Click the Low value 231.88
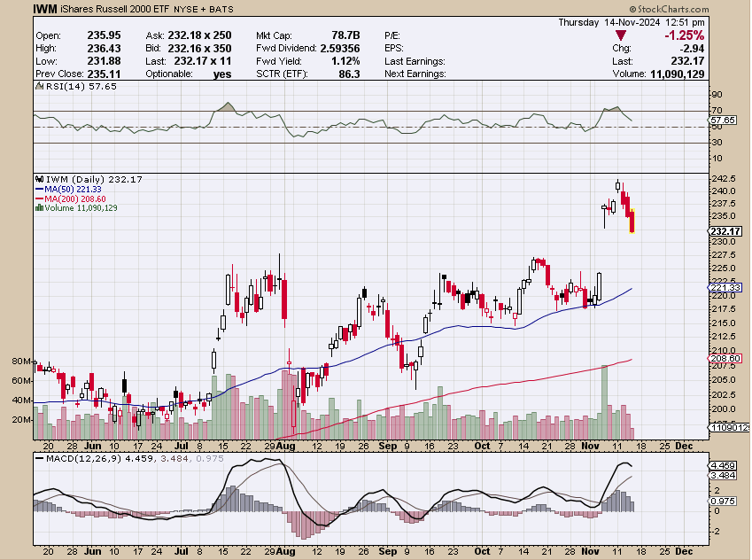 pyautogui.click(x=104, y=61)
